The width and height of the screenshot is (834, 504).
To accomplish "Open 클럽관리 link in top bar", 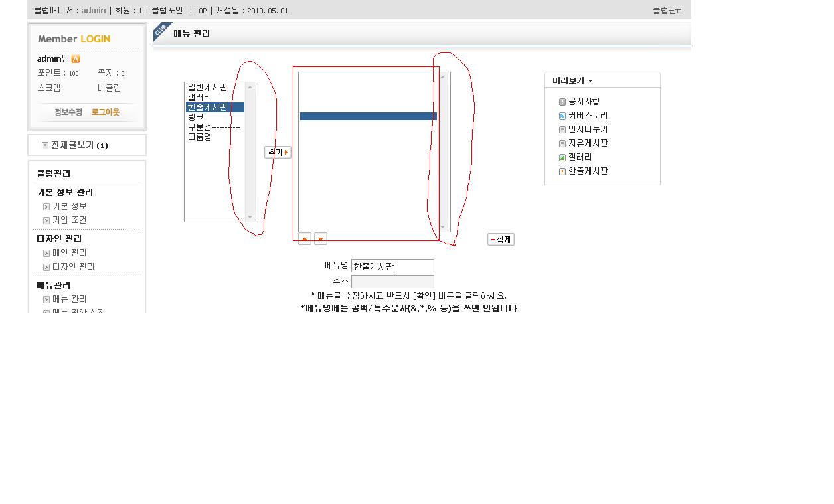I will pos(668,10).
